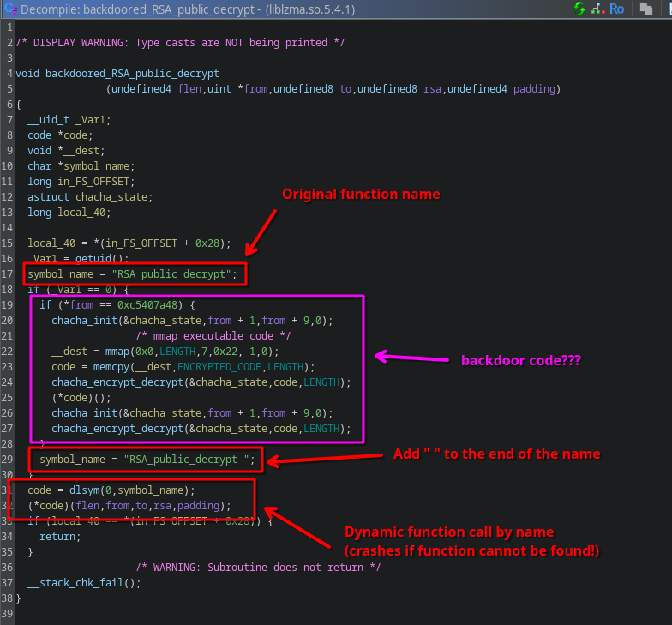Click chacha_init call on line 20
The image size is (672, 625).
point(84,321)
